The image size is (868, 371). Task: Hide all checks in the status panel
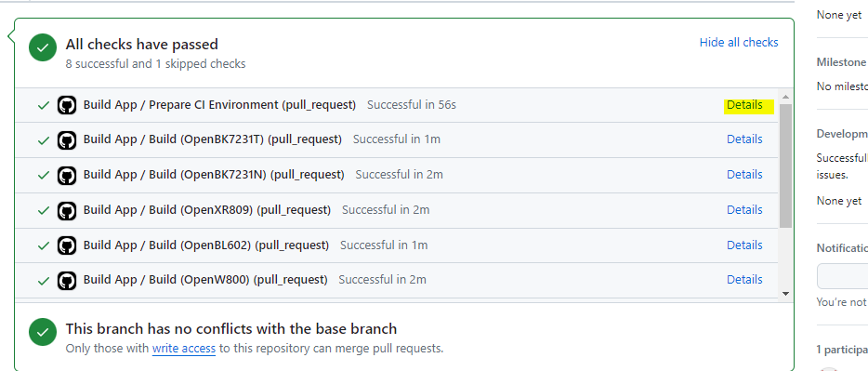point(739,43)
